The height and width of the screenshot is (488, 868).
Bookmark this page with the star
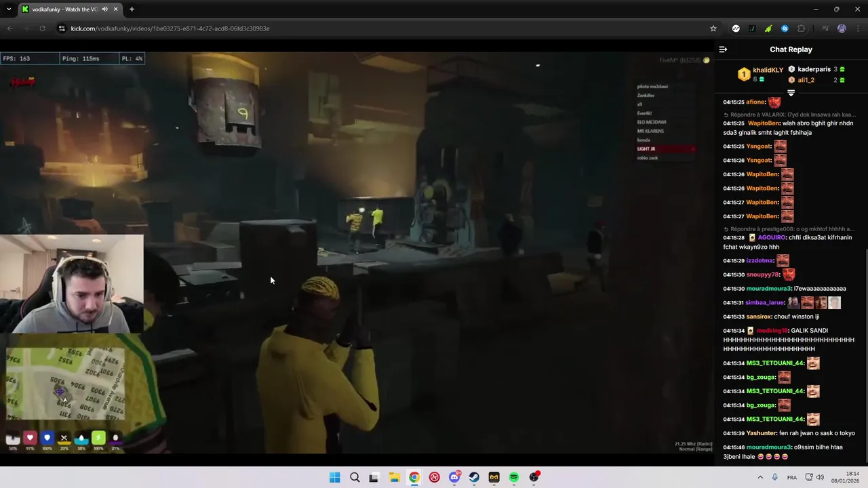click(x=713, y=28)
